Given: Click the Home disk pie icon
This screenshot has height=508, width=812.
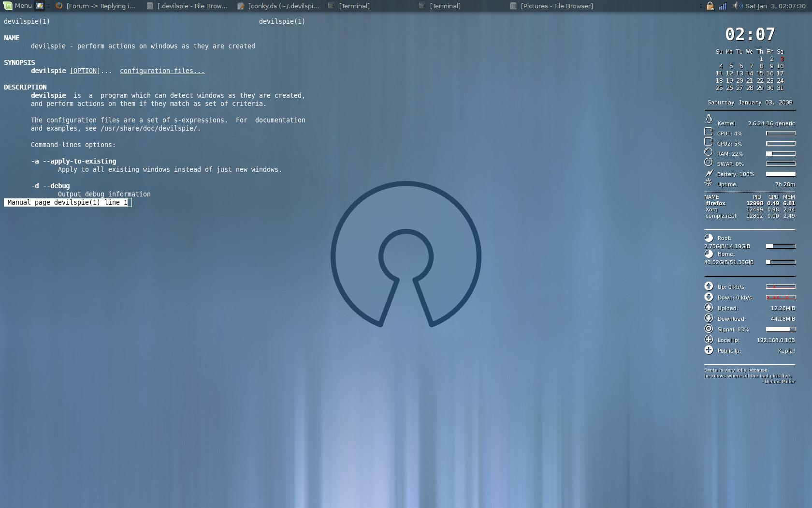Looking at the screenshot, I should 709,254.
